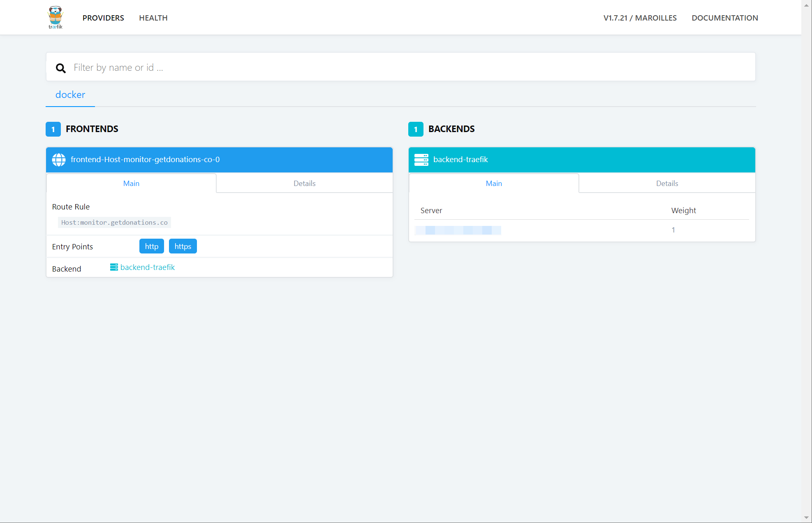Open the Documentation link
Viewport: 812px width, 523px height.
(725, 18)
